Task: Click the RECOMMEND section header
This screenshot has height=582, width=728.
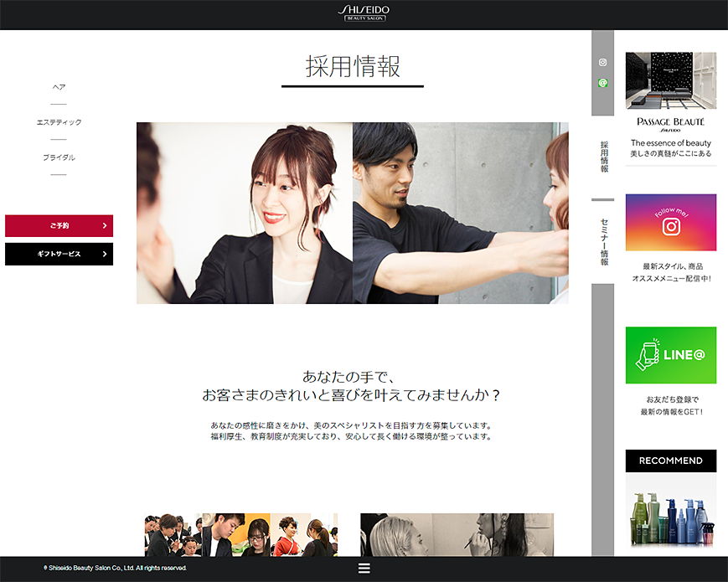Action: pos(670,461)
